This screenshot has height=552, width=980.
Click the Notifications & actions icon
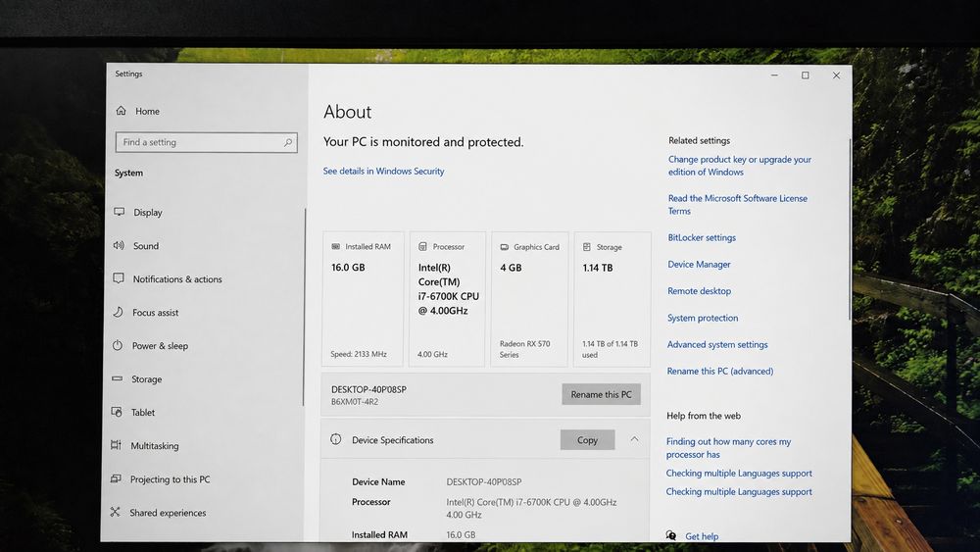tap(119, 278)
